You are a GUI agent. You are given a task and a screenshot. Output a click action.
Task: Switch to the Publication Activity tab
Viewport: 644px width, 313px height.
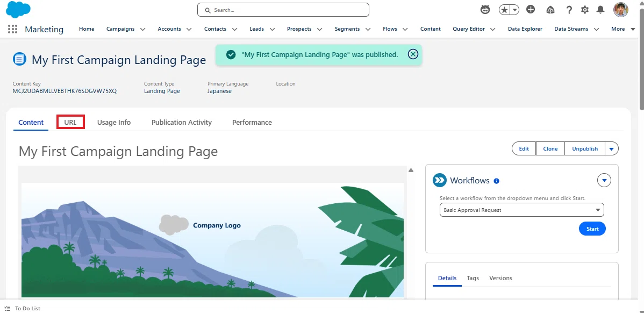click(x=182, y=123)
